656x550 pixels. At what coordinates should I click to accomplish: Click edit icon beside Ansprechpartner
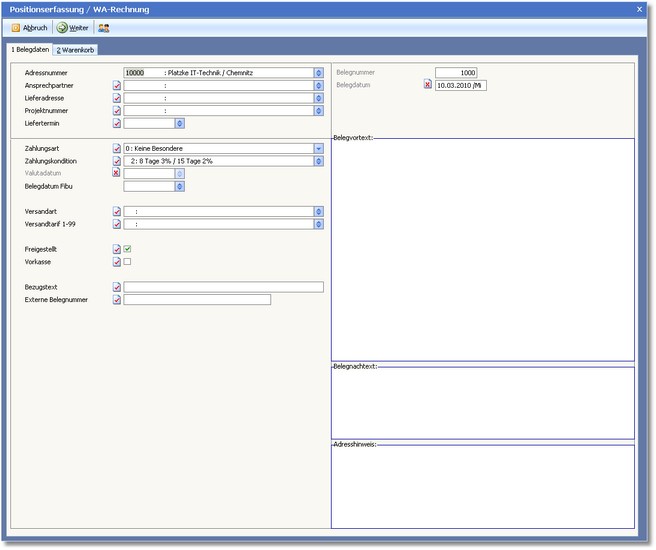coord(117,86)
